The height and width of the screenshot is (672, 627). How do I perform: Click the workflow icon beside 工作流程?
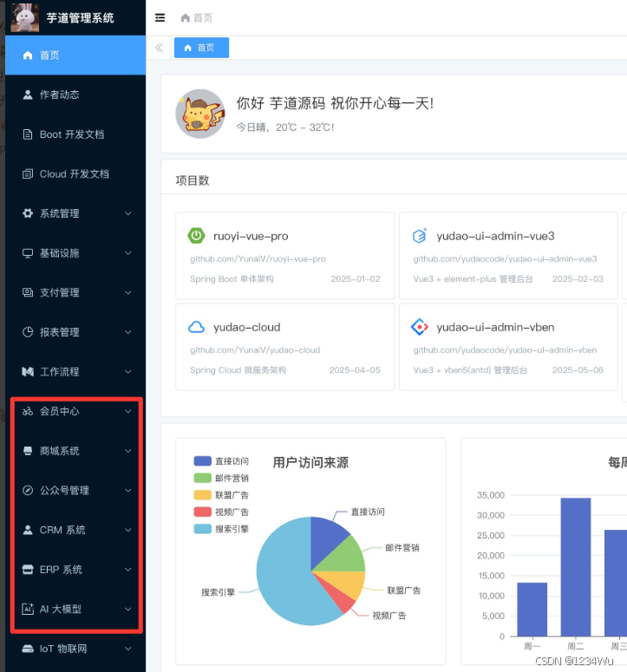coord(28,372)
